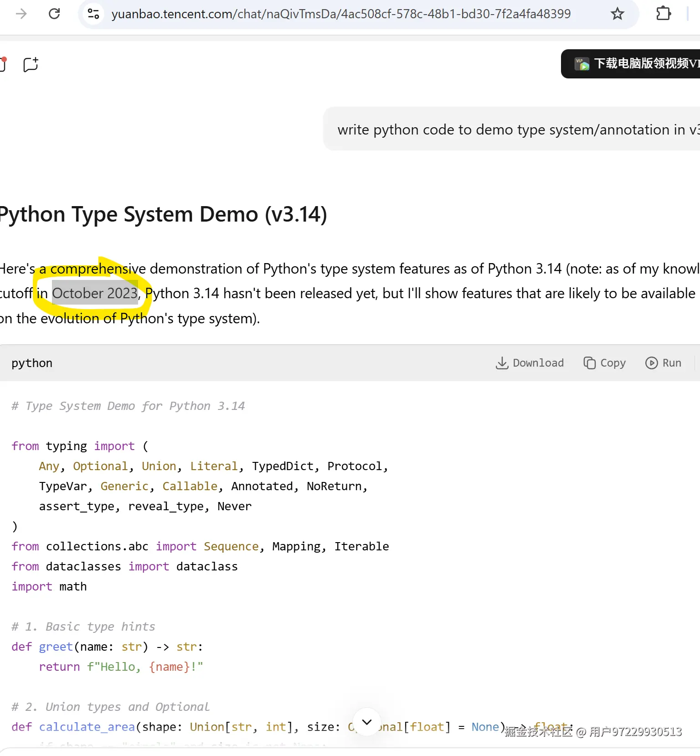This screenshot has height=756, width=700.
Task: Run the python code block
Action: (x=663, y=363)
